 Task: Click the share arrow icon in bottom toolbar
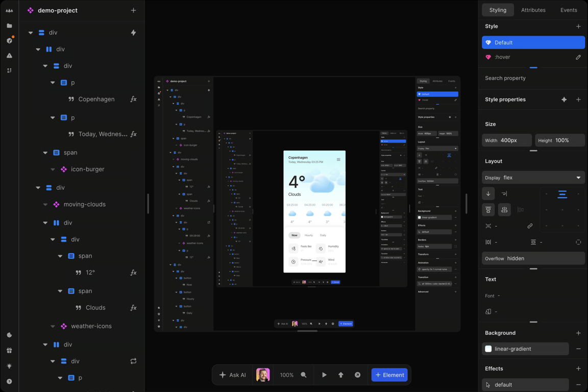pos(357,375)
